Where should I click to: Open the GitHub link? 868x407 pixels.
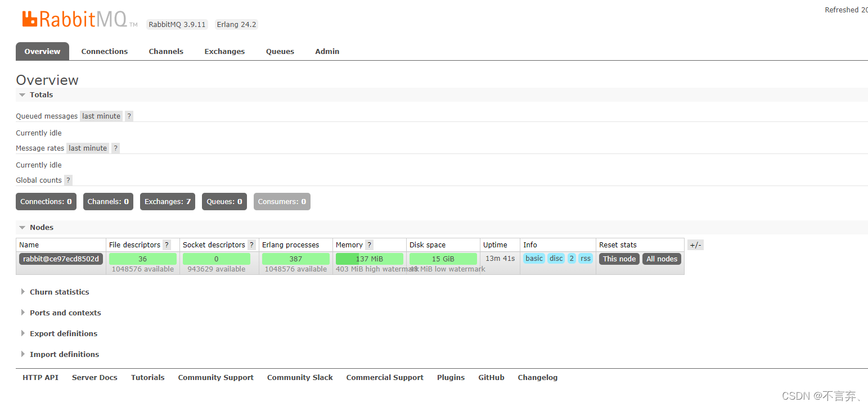tap(492, 378)
